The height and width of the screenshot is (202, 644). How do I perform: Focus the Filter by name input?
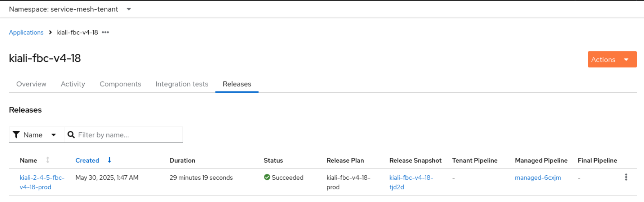(128, 135)
